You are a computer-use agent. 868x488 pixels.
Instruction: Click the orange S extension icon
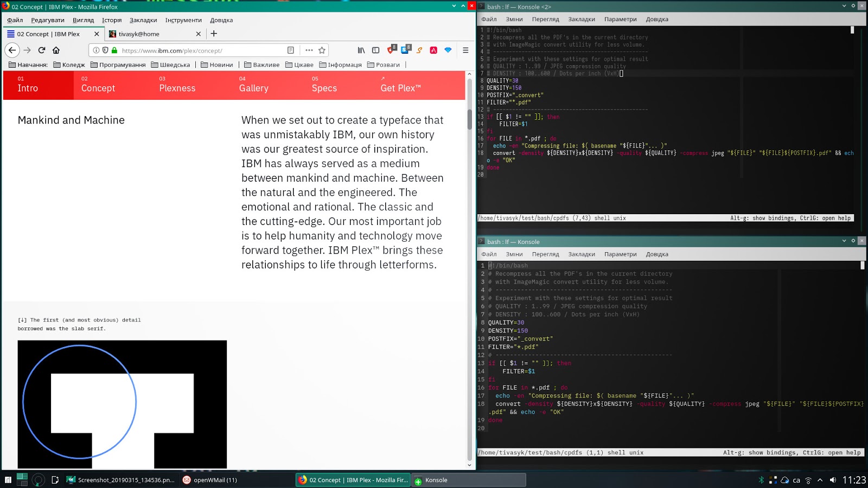(x=419, y=50)
